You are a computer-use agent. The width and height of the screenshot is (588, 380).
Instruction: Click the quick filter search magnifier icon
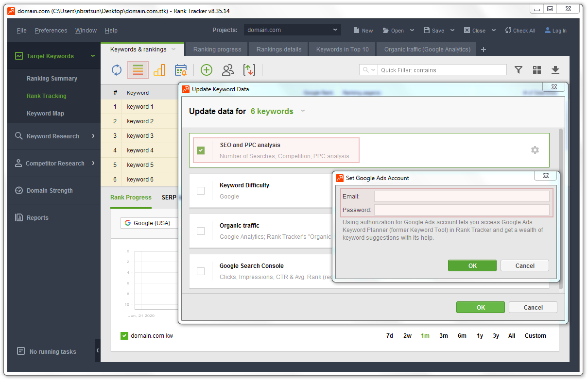click(x=365, y=70)
